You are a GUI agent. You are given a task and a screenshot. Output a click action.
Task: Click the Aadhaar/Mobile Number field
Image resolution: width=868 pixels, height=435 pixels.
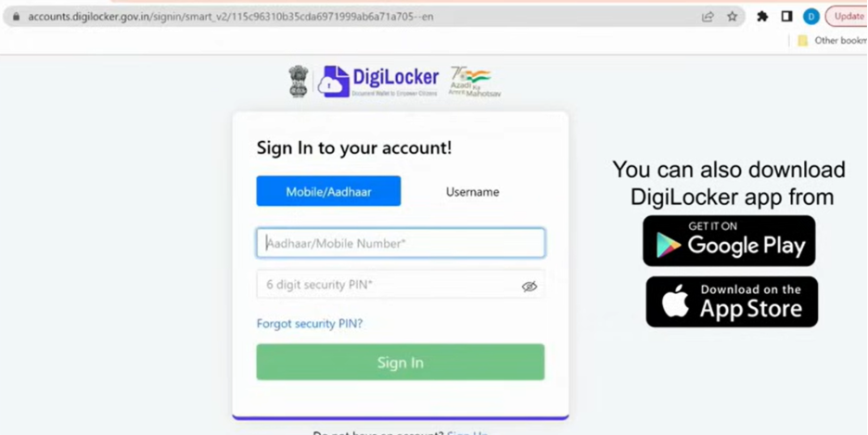tap(401, 243)
